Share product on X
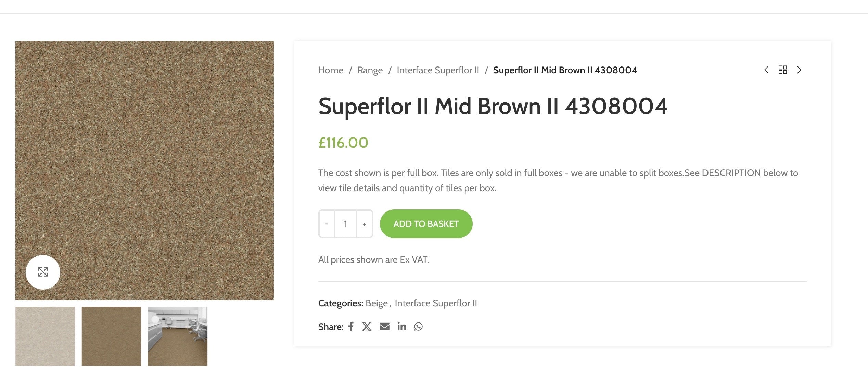Screen dimensions: 868x390 click(367, 327)
